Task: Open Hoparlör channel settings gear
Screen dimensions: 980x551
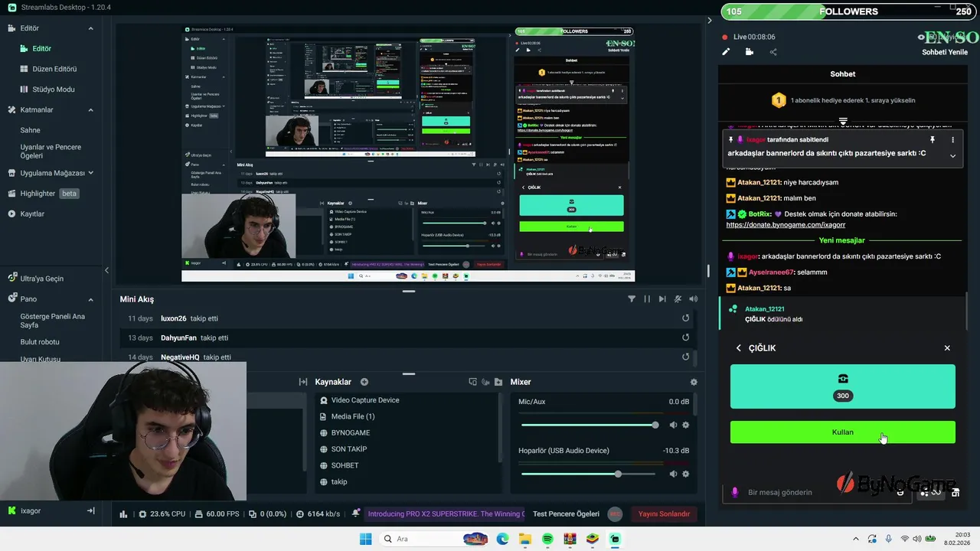Action: [686, 474]
